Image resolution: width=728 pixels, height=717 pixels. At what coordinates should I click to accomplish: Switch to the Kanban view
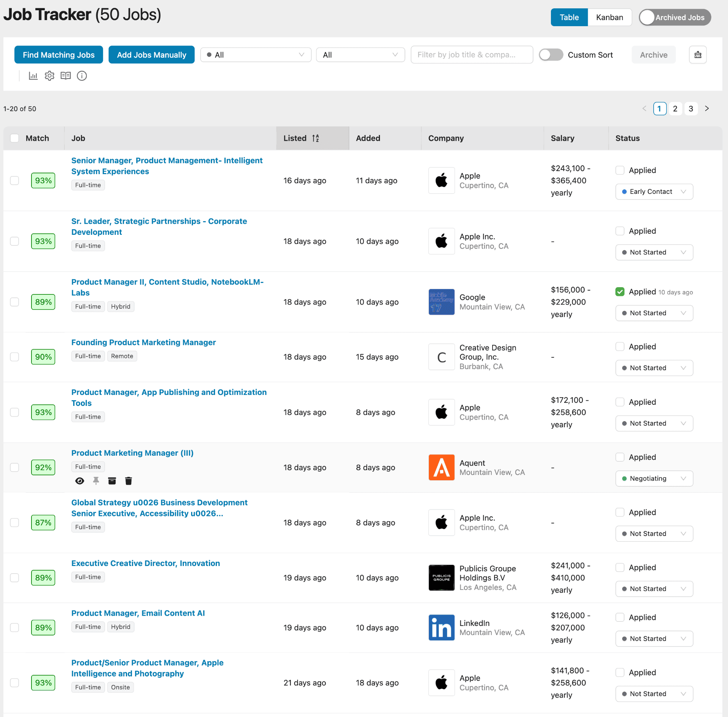[609, 17]
